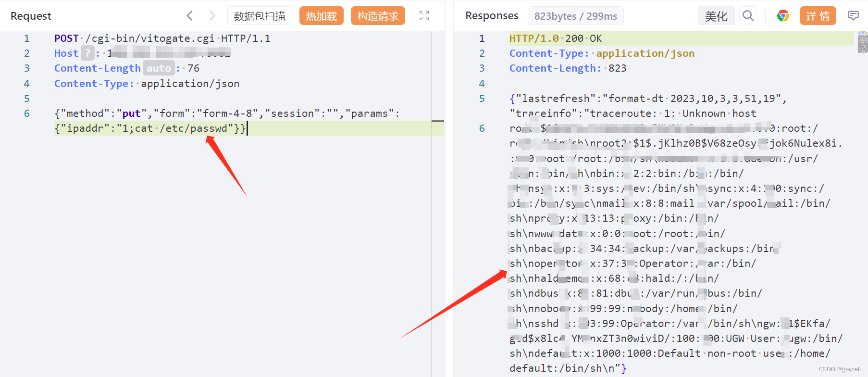Image resolution: width=868 pixels, height=377 pixels.
Task: Open search in the Responses panel
Action: point(748,16)
